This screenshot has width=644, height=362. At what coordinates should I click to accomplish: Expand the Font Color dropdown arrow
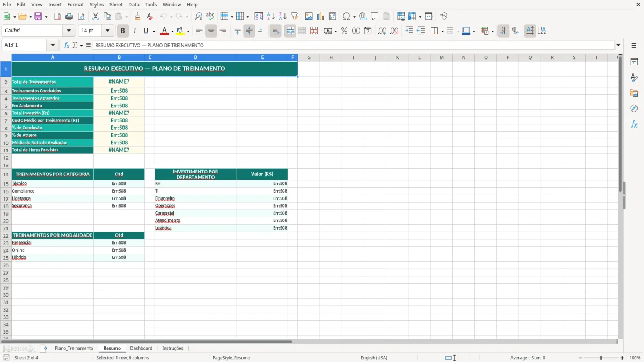click(x=172, y=31)
